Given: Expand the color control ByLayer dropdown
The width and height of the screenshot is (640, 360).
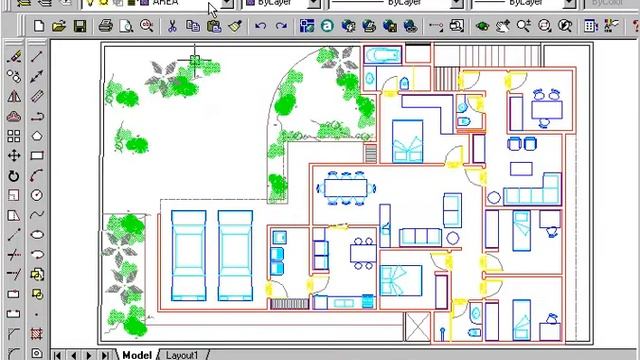Looking at the screenshot, I should pos(313,4).
